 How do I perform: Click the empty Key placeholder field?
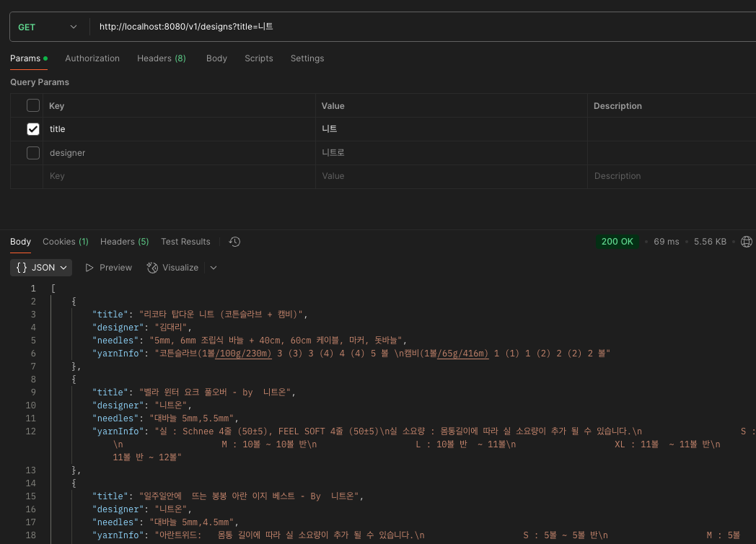pyautogui.click(x=179, y=177)
